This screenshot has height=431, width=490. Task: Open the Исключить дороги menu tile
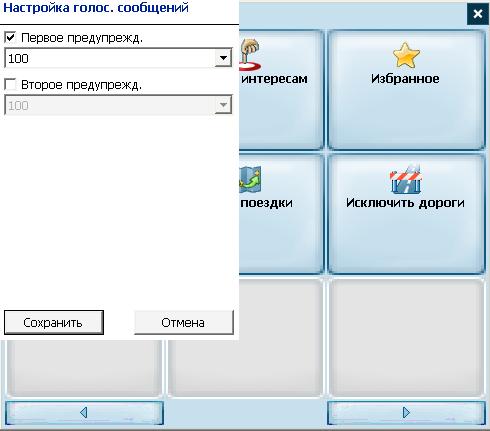coord(406,214)
